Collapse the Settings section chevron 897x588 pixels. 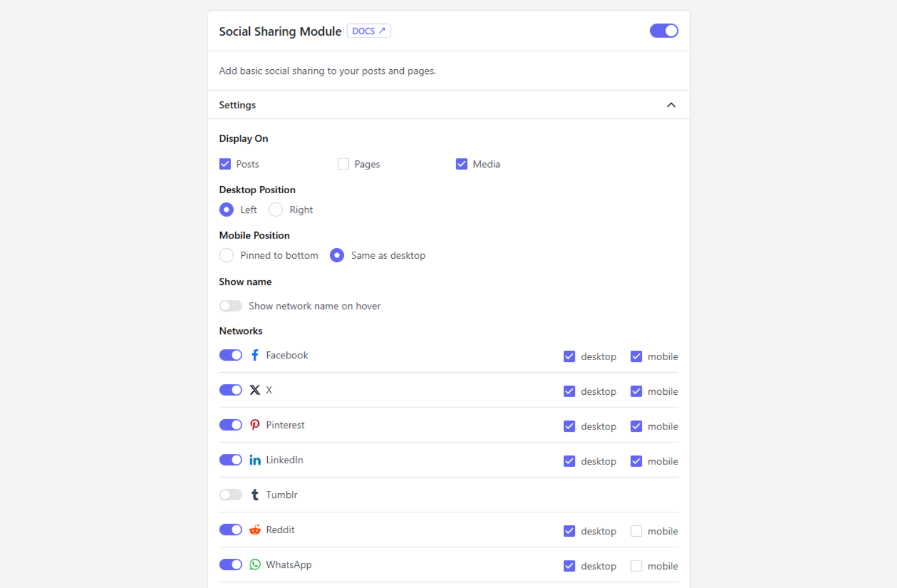pyautogui.click(x=671, y=105)
